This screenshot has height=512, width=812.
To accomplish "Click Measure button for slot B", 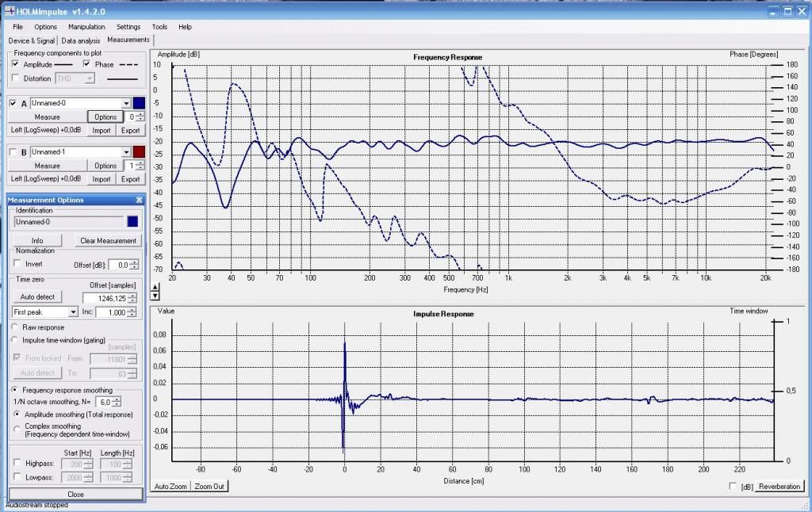I will coord(47,166).
